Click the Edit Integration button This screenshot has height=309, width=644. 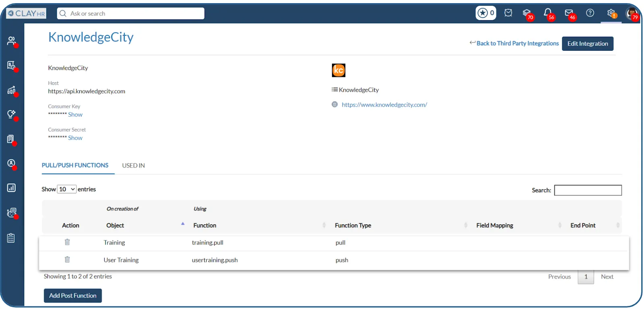coord(587,44)
